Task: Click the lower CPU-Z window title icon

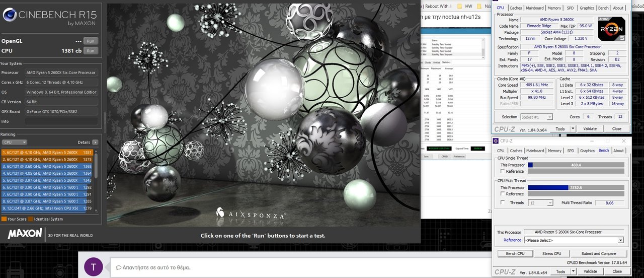Action: coord(496,141)
